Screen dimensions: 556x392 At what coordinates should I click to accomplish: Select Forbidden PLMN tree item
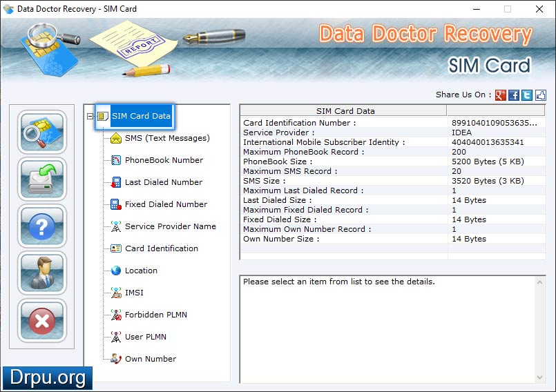click(x=155, y=315)
